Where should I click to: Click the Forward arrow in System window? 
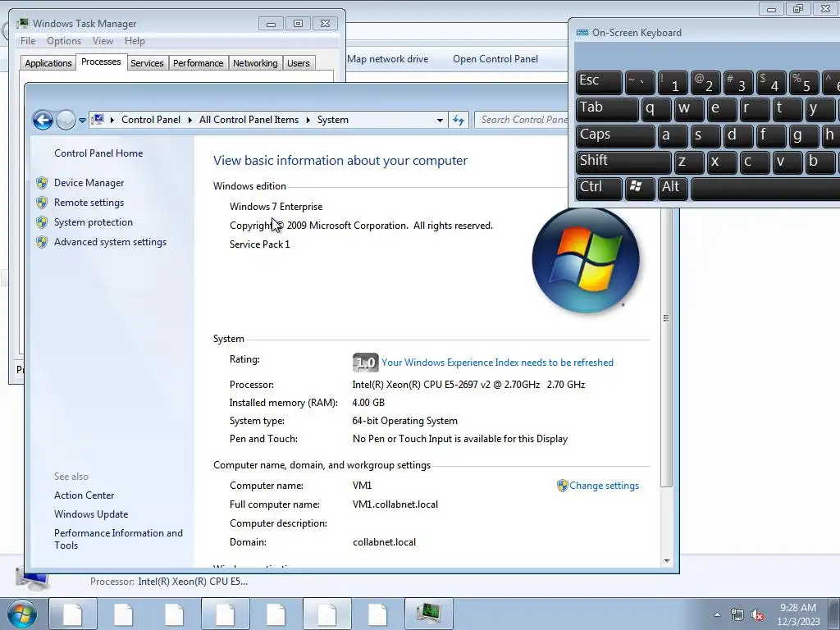[x=66, y=120]
